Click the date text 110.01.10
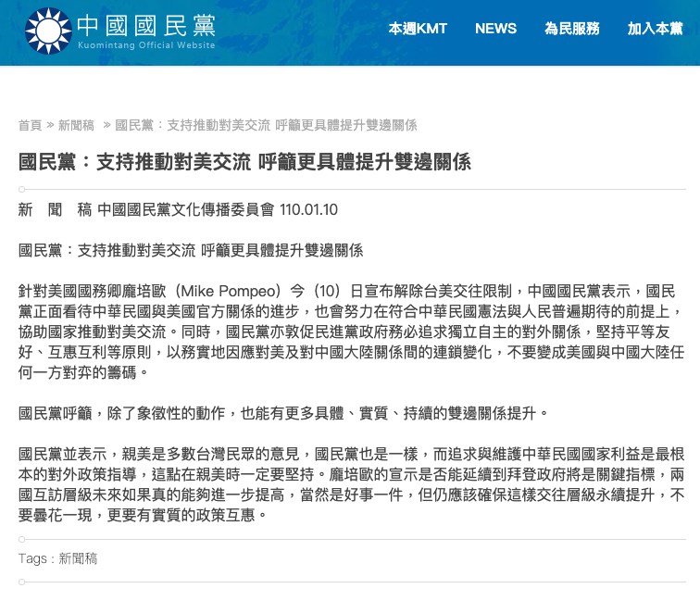Image resolution: width=700 pixels, height=601 pixels. pos(308,209)
